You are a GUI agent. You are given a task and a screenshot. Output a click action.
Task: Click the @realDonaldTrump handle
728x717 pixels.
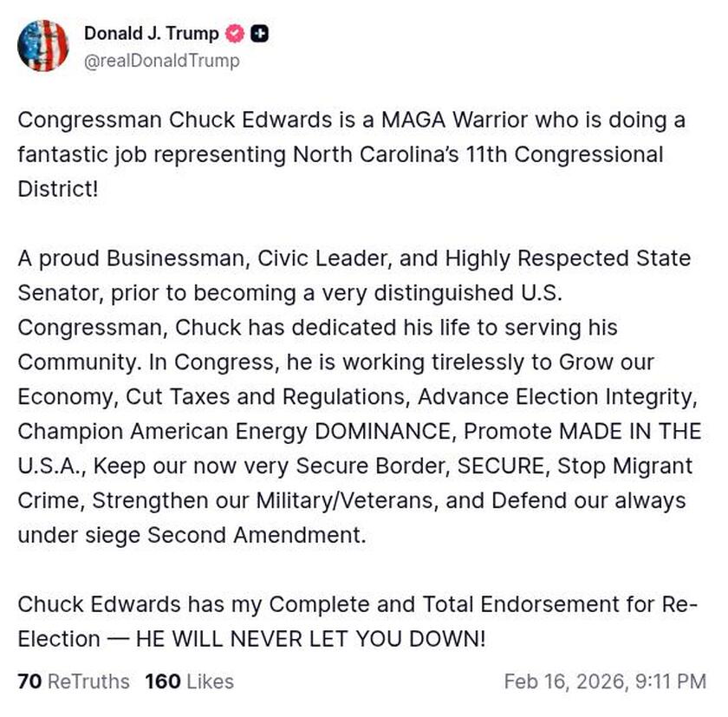coord(162,61)
